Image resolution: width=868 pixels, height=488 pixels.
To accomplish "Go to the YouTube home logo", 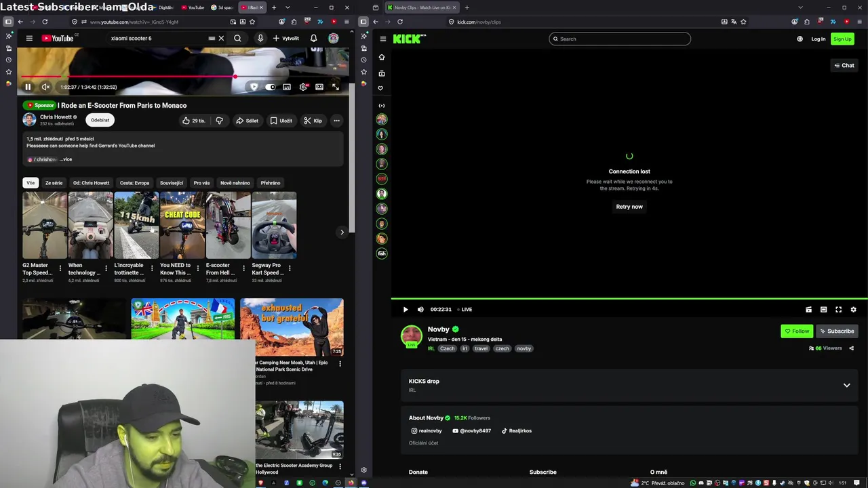I will 58,38.
